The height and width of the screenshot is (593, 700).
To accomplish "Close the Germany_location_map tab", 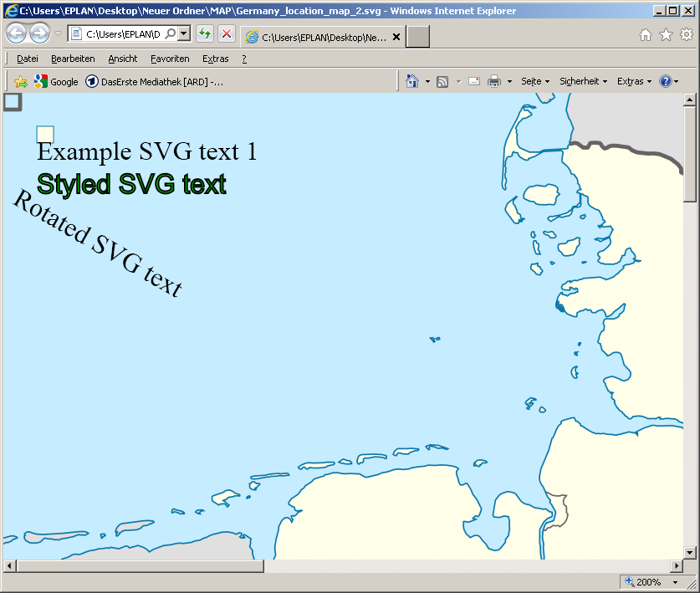I will pyautogui.click(x=396, y=38).
